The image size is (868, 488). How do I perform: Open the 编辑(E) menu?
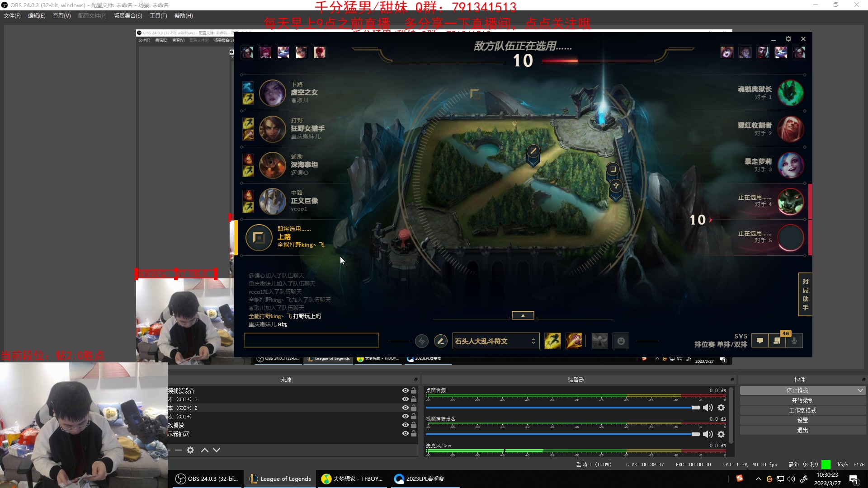point(37,16)
